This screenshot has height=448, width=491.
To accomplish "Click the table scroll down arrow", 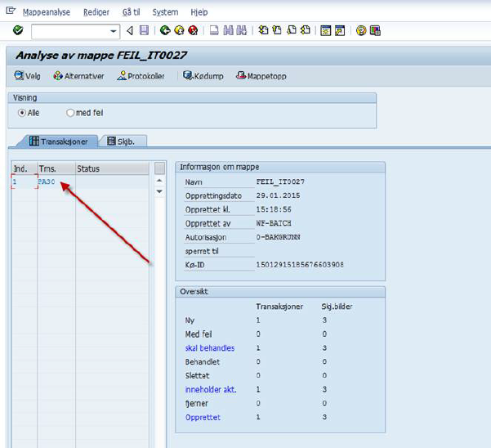I will coord(159,191).
